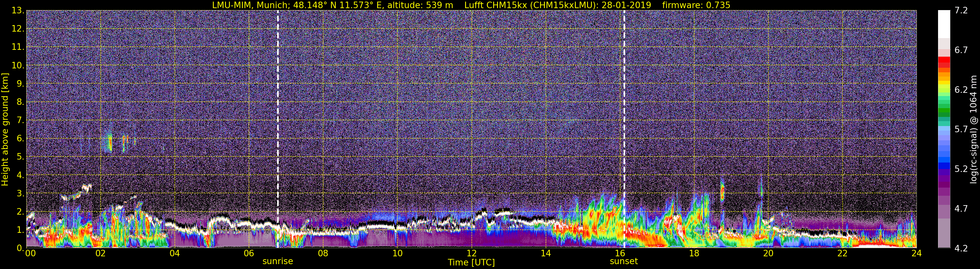This screenshot has height=269, width=980.
Task: Click the 'sunset' label below the axis
Action: point(624,262)
